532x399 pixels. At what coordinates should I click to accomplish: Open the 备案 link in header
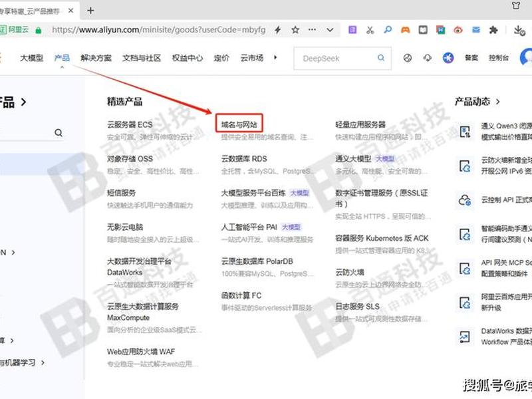471,58
